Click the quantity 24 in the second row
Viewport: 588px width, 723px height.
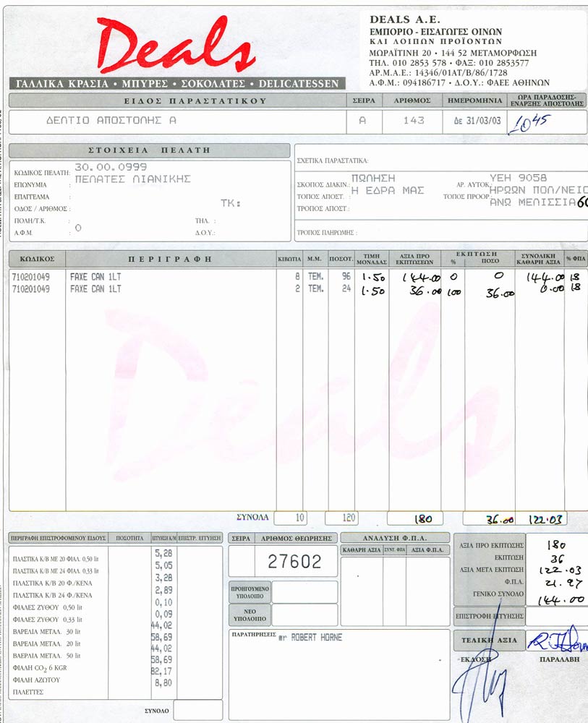[x=346, y=288]
